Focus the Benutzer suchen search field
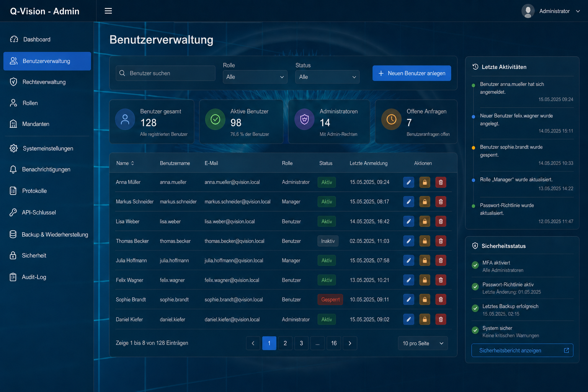Image resolution: width=588 pixels, height=392 pixels. point(166,73)
